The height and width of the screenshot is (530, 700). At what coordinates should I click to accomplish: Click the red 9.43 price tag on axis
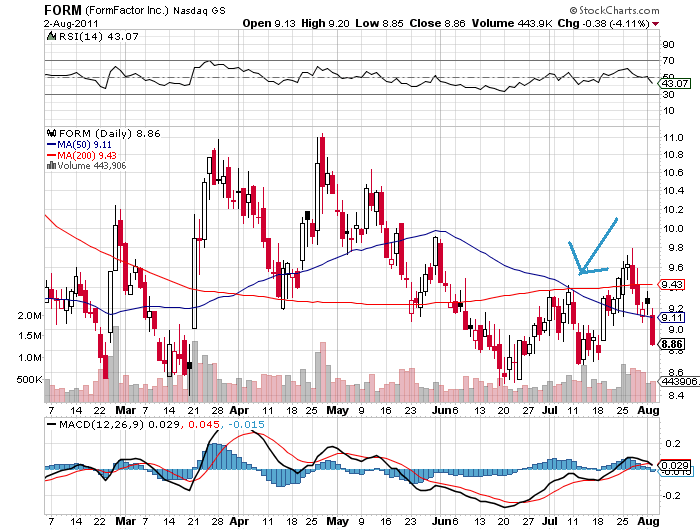tap(672, 284)
